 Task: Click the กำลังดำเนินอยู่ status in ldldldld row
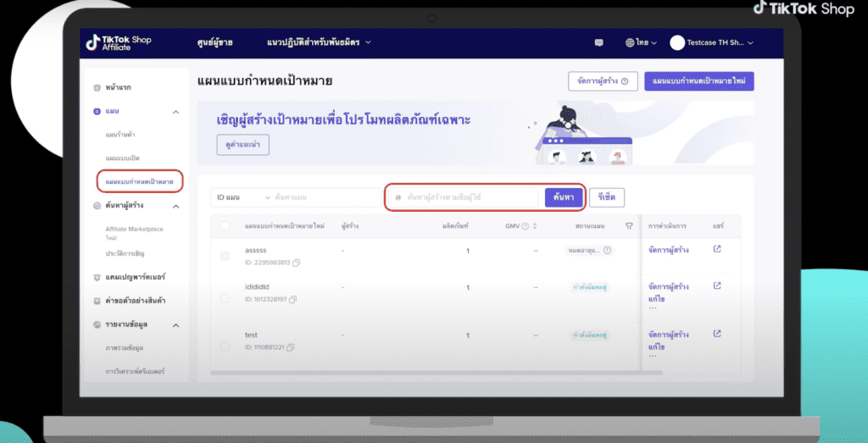tap(591, 288)
